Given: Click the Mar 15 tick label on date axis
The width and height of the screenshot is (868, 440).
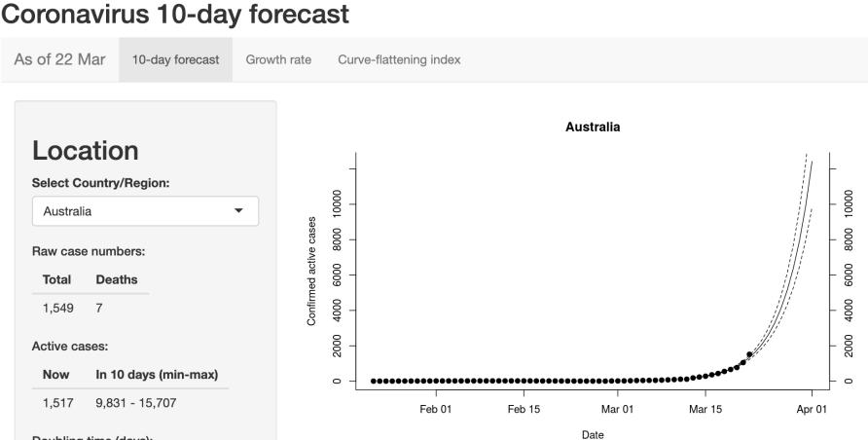Looking at the screenshot, I should (x=705, y=410).
